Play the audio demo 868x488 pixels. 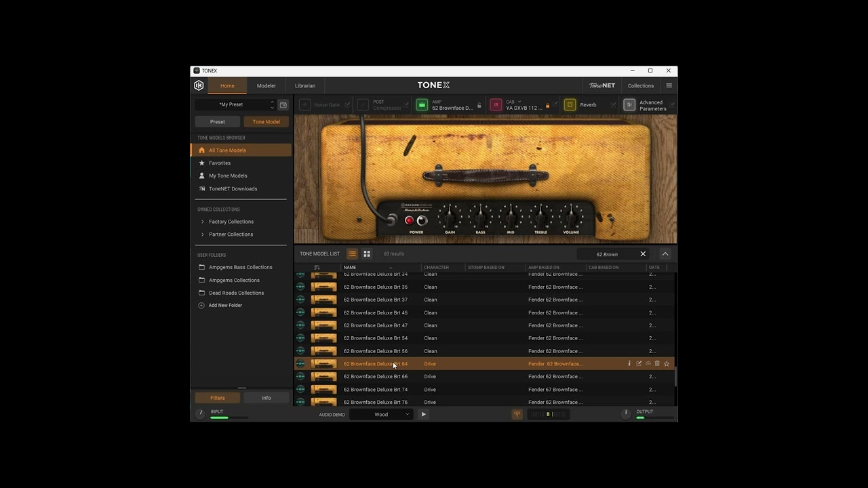point(424,414)
